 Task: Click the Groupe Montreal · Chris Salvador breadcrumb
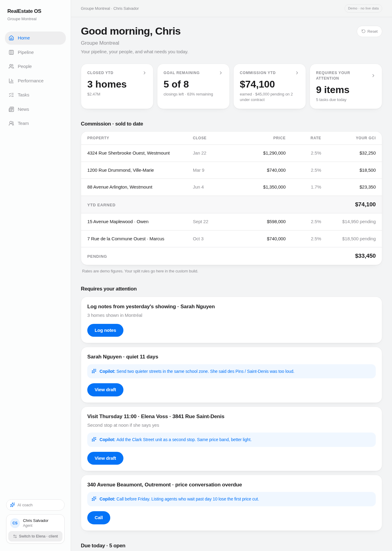pyautogui.click(x=110, y=9)
